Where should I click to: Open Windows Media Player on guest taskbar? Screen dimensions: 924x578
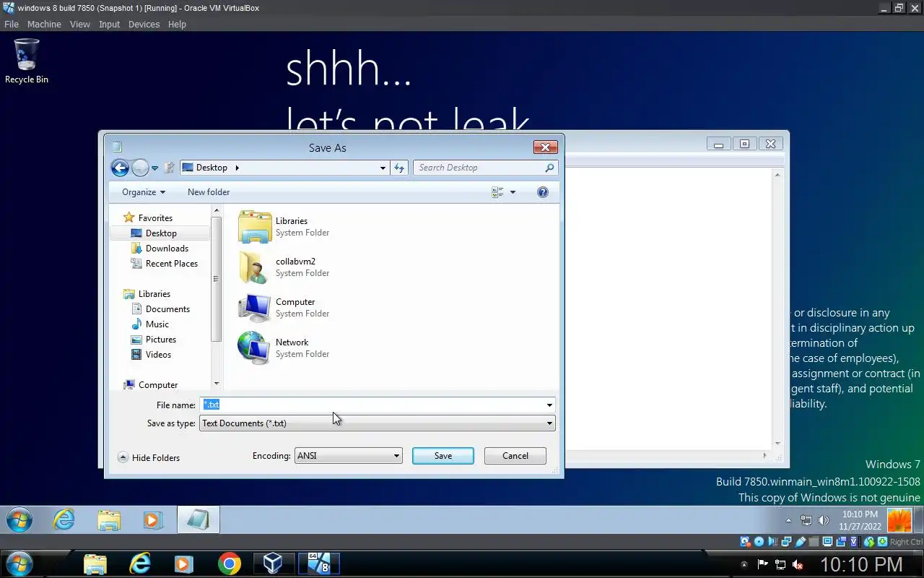pyautogui.click(x=153, y=520)
